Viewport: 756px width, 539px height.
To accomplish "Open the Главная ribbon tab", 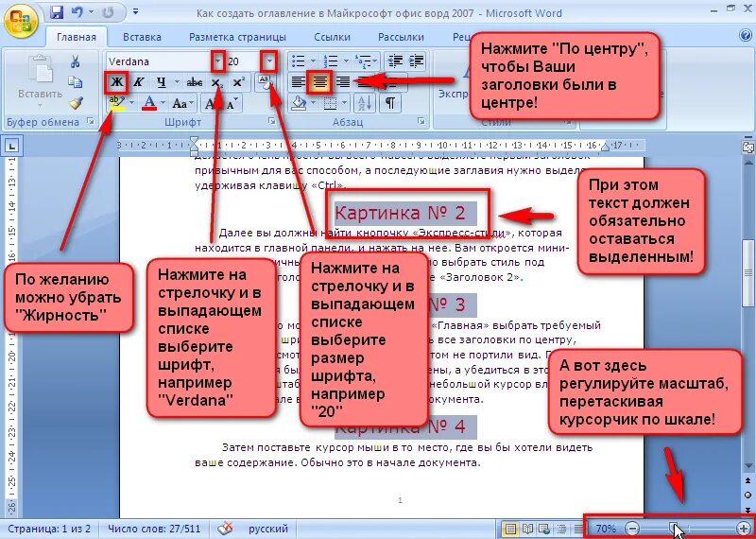I will 77,37.
